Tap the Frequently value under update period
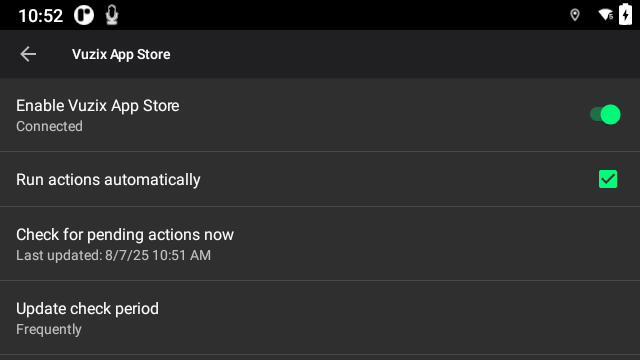This screenshot has height=360, width=640. click(49, 329)
